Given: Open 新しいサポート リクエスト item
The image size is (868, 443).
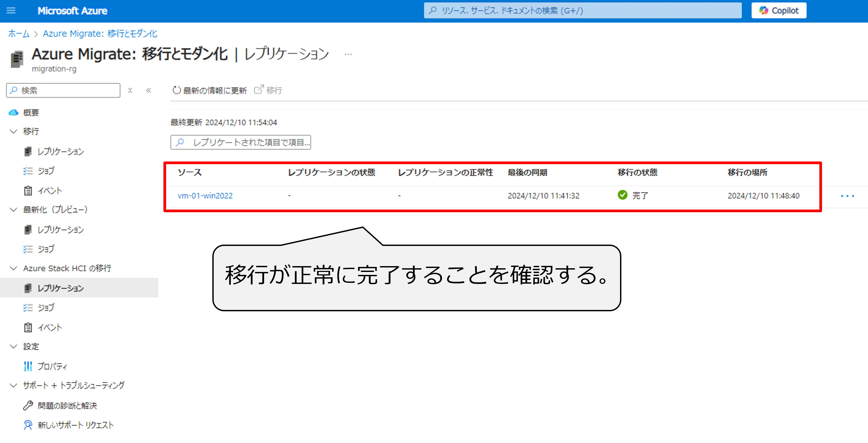Looking at the screenshot, I should 75,425.
